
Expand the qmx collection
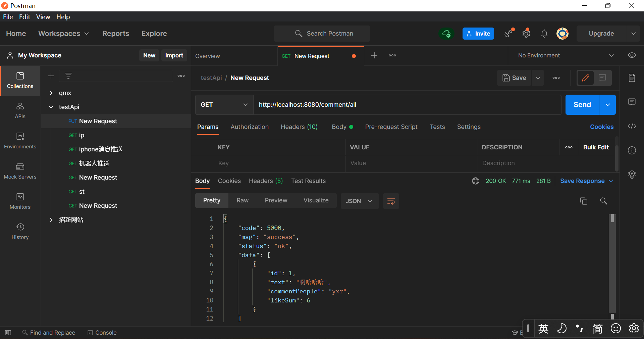click(51, 93)
